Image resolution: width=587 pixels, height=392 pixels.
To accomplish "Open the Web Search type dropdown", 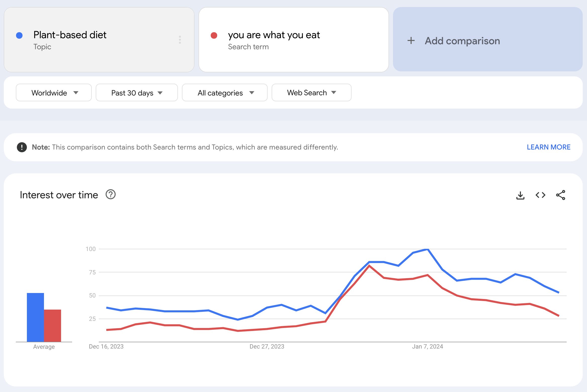I will [311, 93].
